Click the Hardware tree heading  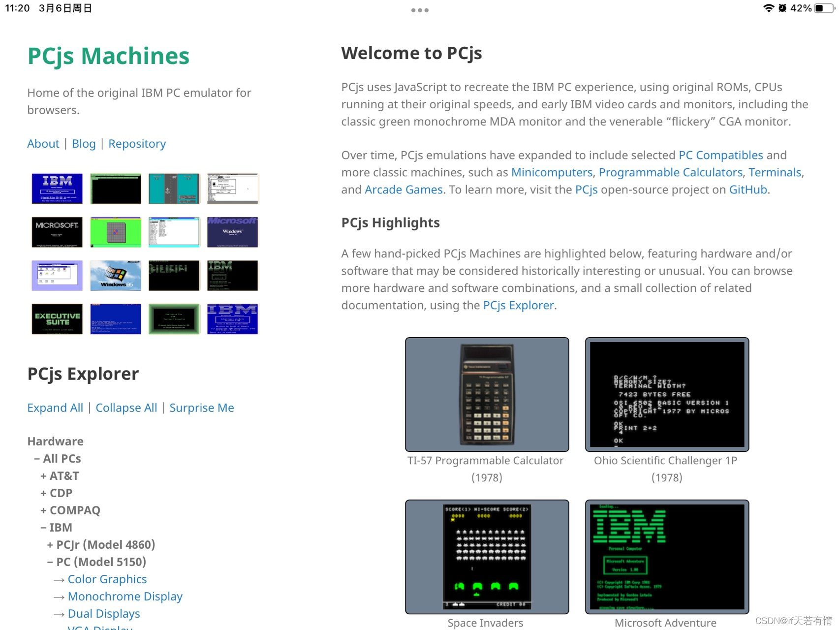pos(55,441)
